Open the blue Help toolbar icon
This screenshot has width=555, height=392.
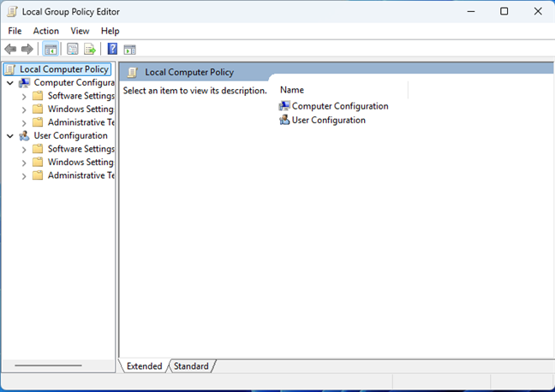click(112, 49)
